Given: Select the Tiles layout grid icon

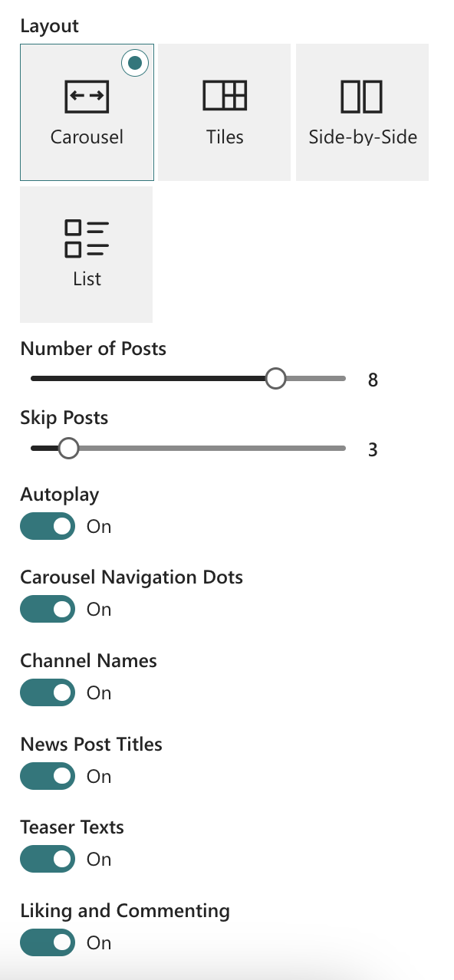Looking at the screenshot, I should 225,96.
